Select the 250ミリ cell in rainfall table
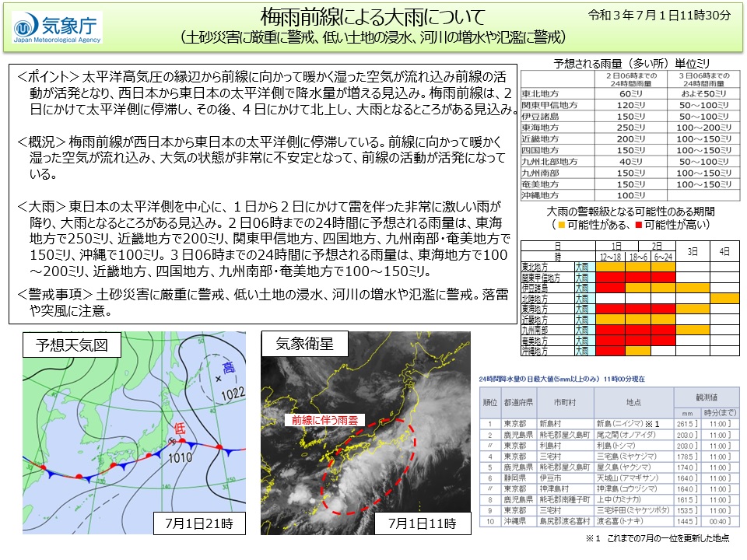Screen dimensions: 747x560 pos(631,128)
